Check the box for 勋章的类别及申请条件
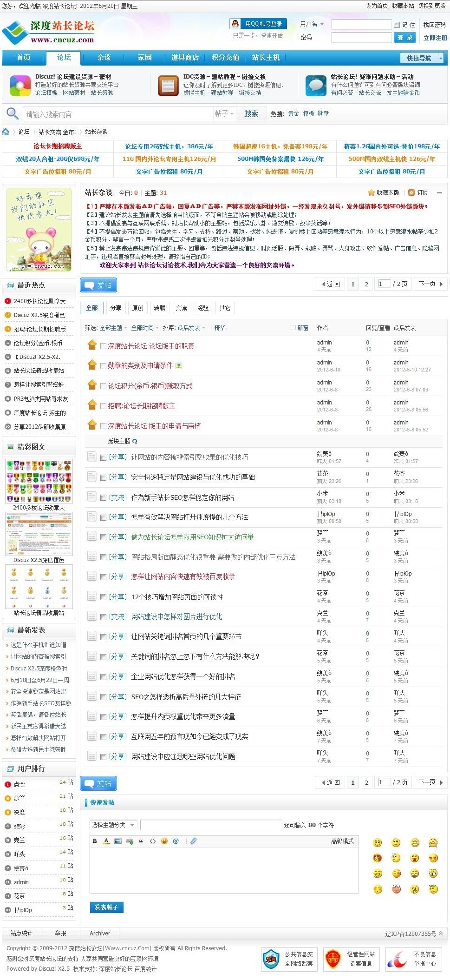This screenshot has height=980, width=450. pos(104,366)
